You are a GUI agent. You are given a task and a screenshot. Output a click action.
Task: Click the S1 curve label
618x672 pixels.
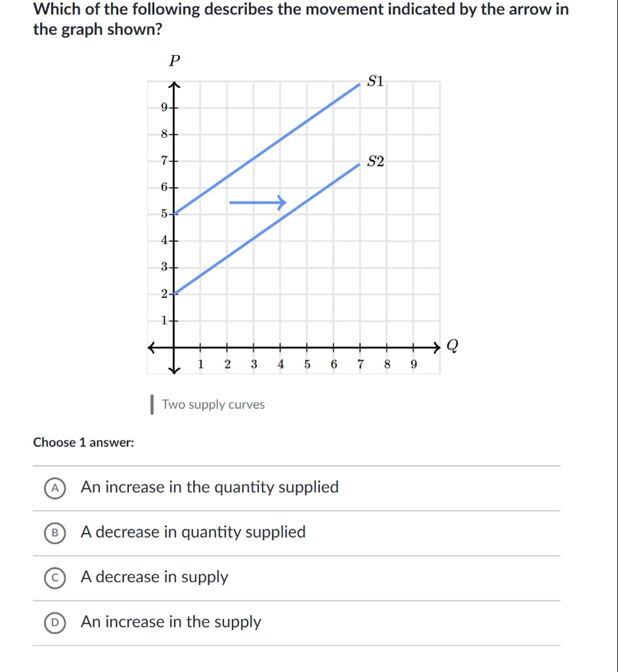click(375, 81)
